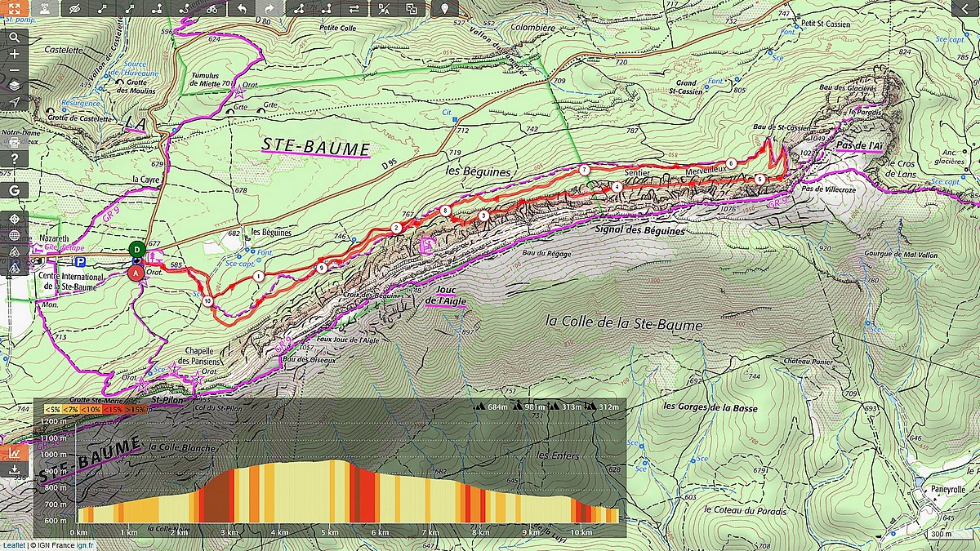Click the print icon on left sidebar
980x551 pixels.
coord(14,141)
